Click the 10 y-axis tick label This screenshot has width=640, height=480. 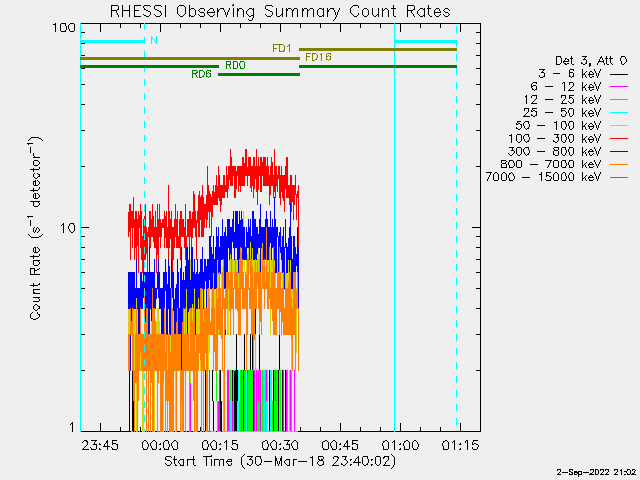68,228
